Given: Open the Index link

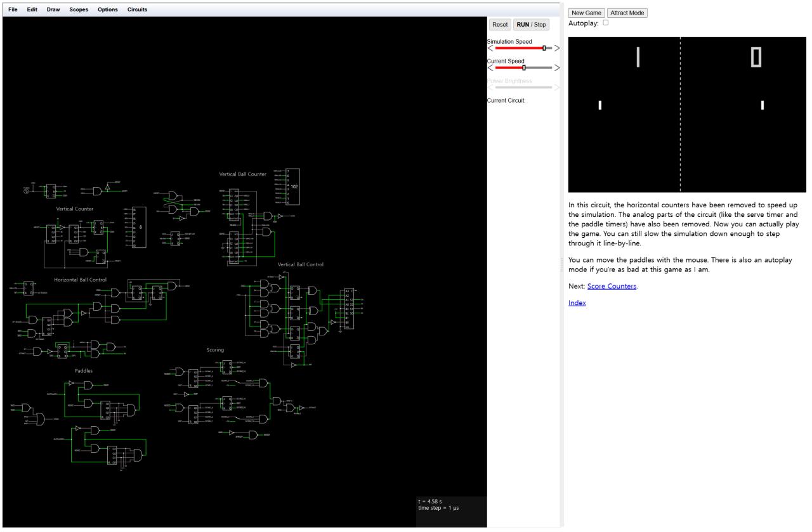Looking at the screenshot, I should tap(577, 303).
